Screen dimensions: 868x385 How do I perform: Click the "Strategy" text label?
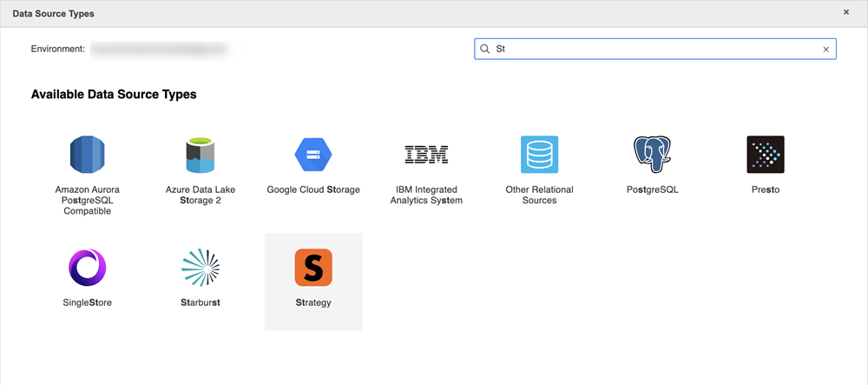(313, 303)
